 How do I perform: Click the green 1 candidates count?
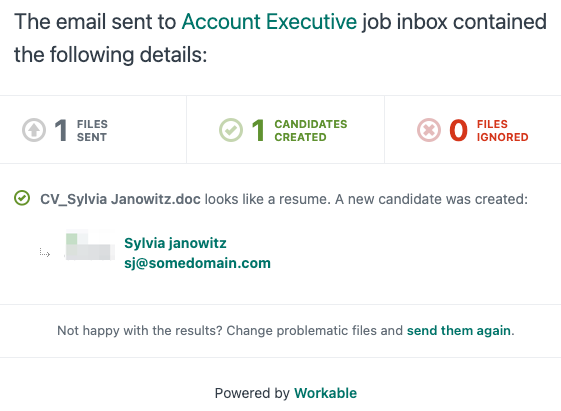(x=258, y=130)
